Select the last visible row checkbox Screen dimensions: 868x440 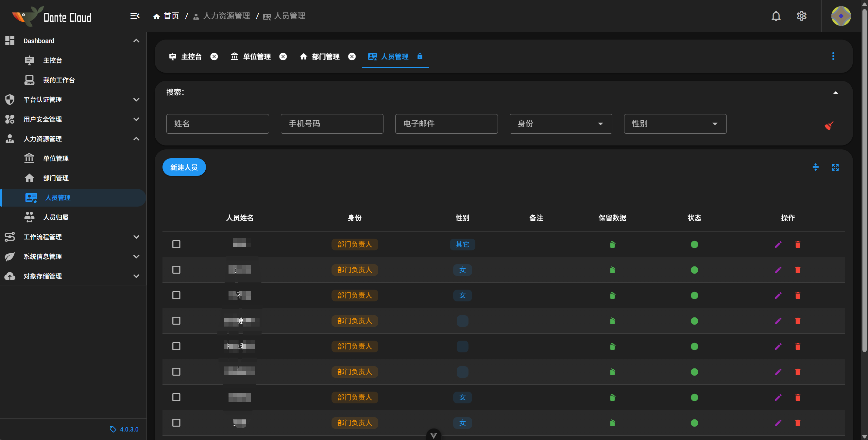coord(176,422)
